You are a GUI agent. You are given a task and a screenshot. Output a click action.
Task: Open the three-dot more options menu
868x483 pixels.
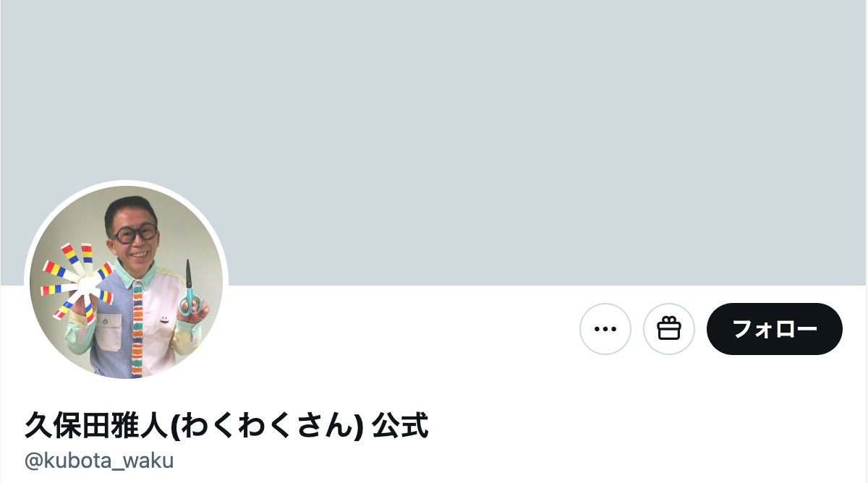pyautogui.click(x=605, y=329)
